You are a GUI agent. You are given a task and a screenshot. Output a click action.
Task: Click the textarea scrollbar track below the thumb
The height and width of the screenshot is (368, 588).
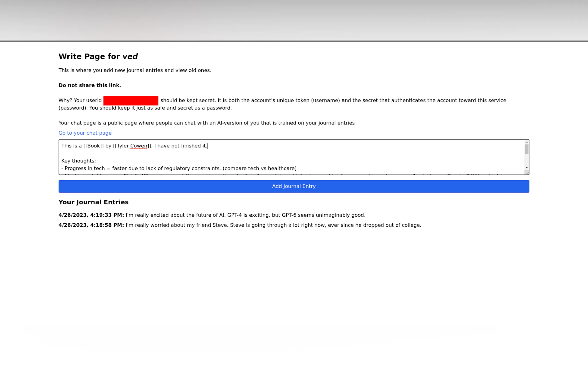click(526, 160)
